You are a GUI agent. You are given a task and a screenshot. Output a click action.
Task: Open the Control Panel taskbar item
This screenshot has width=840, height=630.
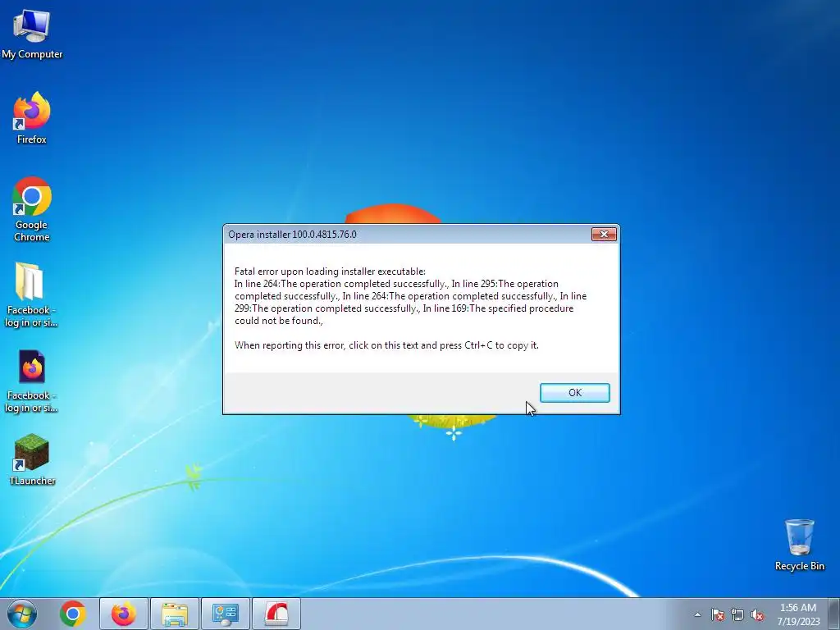click(226, 614)
